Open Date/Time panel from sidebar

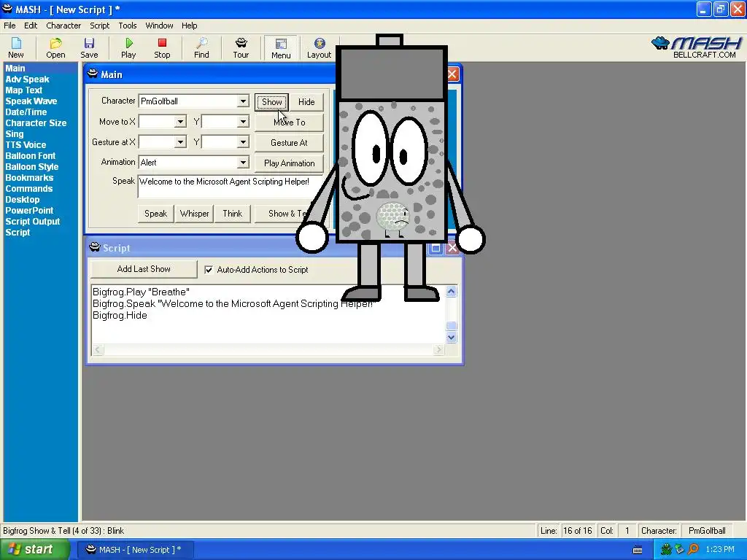tap(26, 112)
